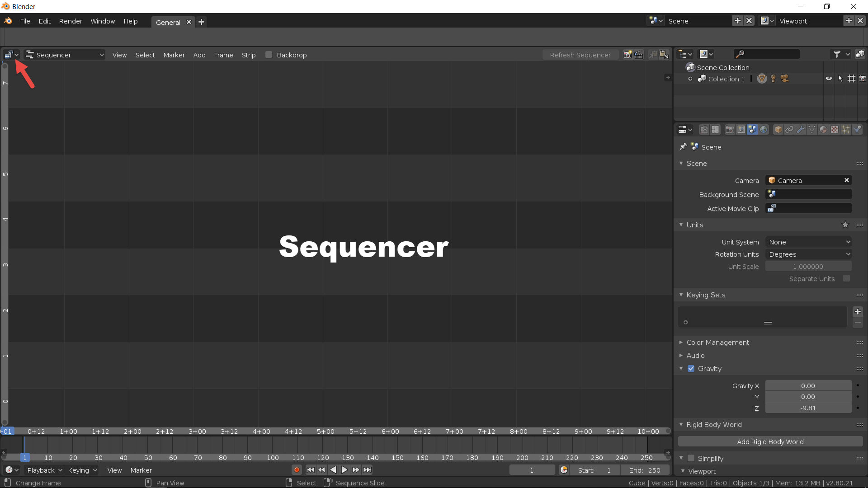Click the play animation button
Image resolution: width=868 pixels, height=488 pixels.
click(x=344, y=470)
